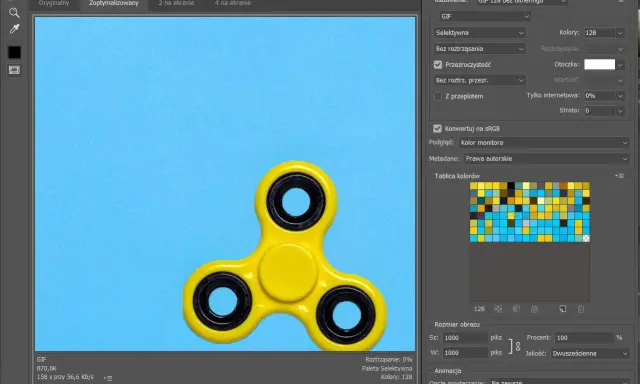This screenshot has width=640, height=384.
Task: Open the preview info flyout menu icon
Action: coord(108,378)
